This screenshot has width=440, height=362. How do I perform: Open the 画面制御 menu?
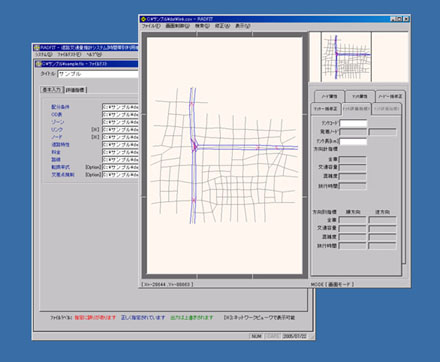click(177, 26)
